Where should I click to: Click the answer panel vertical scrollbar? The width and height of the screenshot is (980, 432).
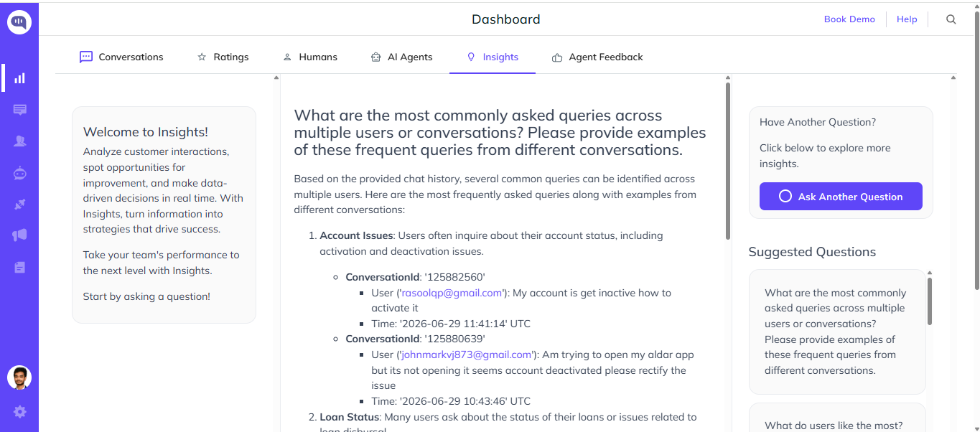pyautogui.click(x=727, y=161)
